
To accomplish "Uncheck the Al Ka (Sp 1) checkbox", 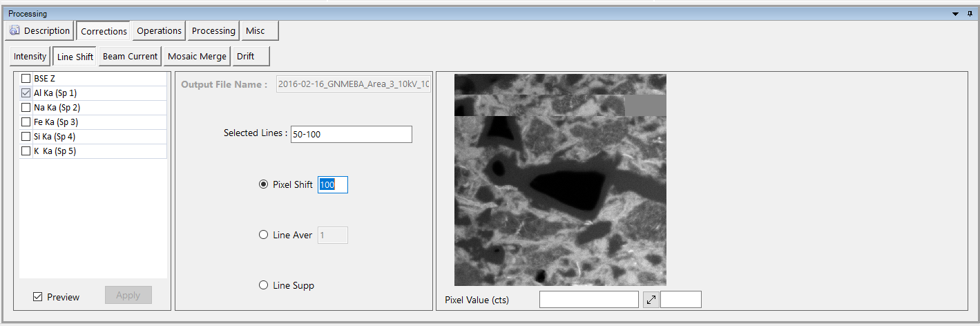I will [x=26, y=93].
